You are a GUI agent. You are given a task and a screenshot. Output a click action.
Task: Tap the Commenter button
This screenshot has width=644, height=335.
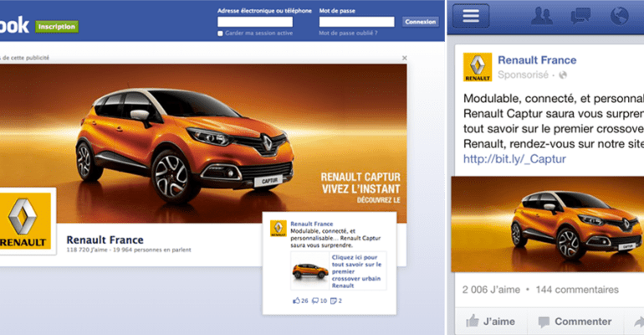click(x=575, y=322)
